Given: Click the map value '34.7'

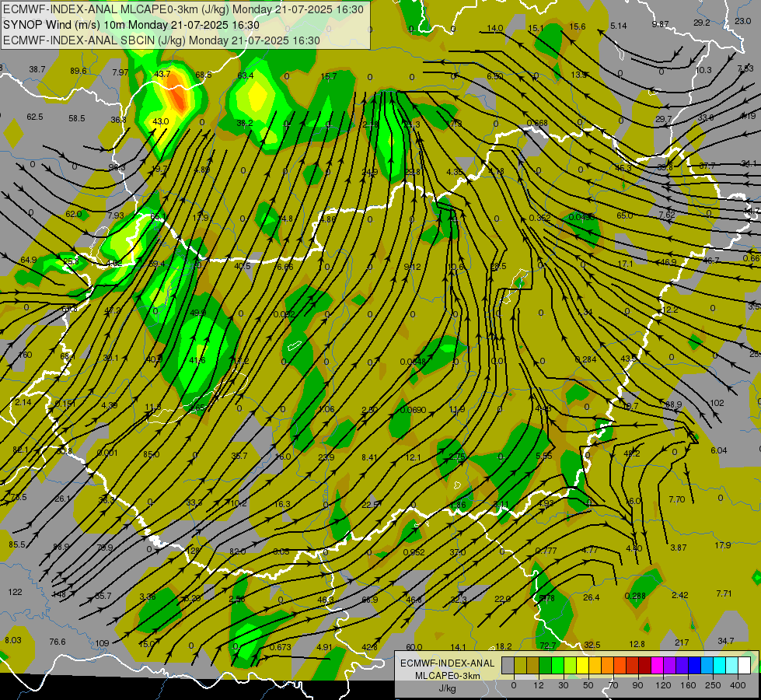Looking at the screenshot, I should 725,641.
